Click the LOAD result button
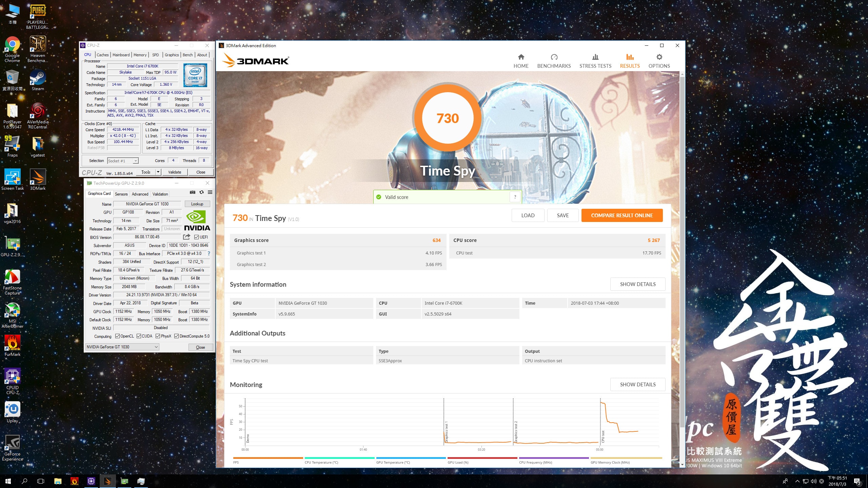Viewport: 868px width, 488px height. (x=528, y=215)
